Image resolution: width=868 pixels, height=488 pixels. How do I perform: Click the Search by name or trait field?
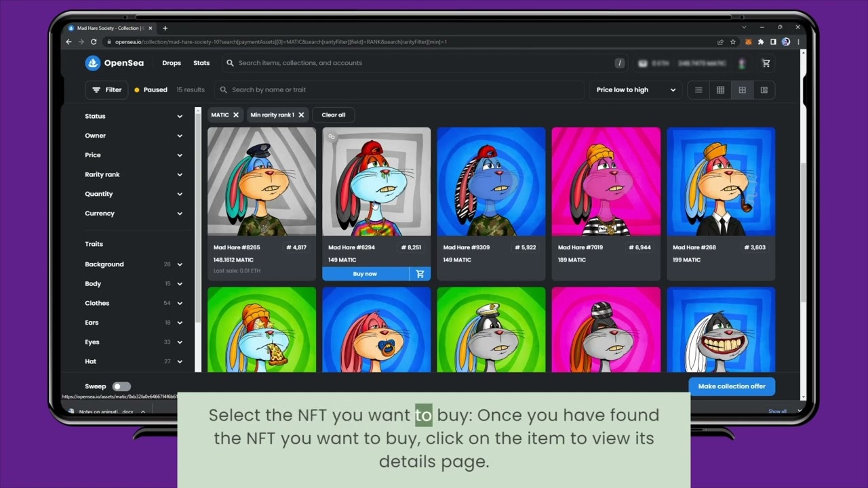pos(399,90)
